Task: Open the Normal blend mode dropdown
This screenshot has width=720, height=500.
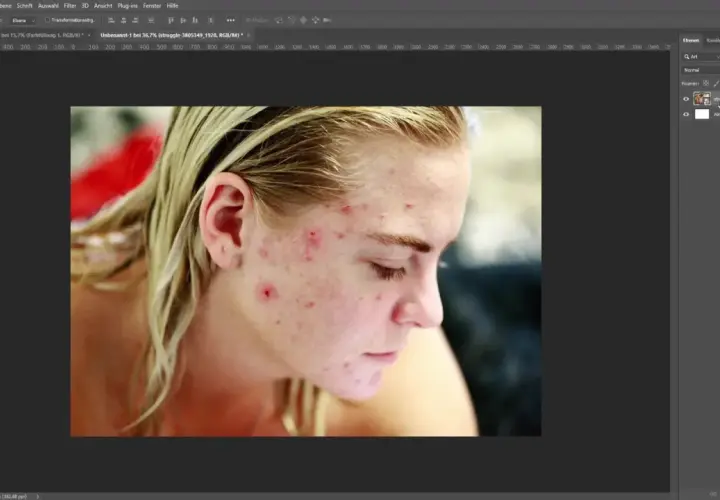Action: [701, 70]
